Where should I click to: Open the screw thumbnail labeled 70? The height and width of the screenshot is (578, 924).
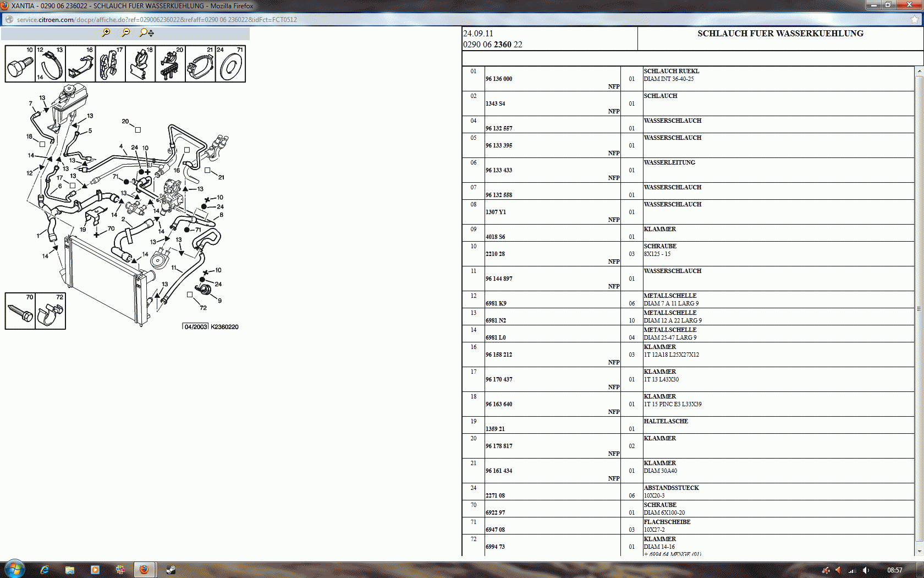[x=20, y=311]
